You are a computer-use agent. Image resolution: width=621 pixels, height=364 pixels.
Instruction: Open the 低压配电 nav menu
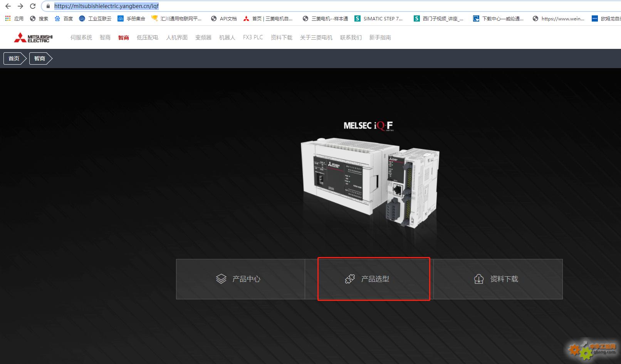148,37
